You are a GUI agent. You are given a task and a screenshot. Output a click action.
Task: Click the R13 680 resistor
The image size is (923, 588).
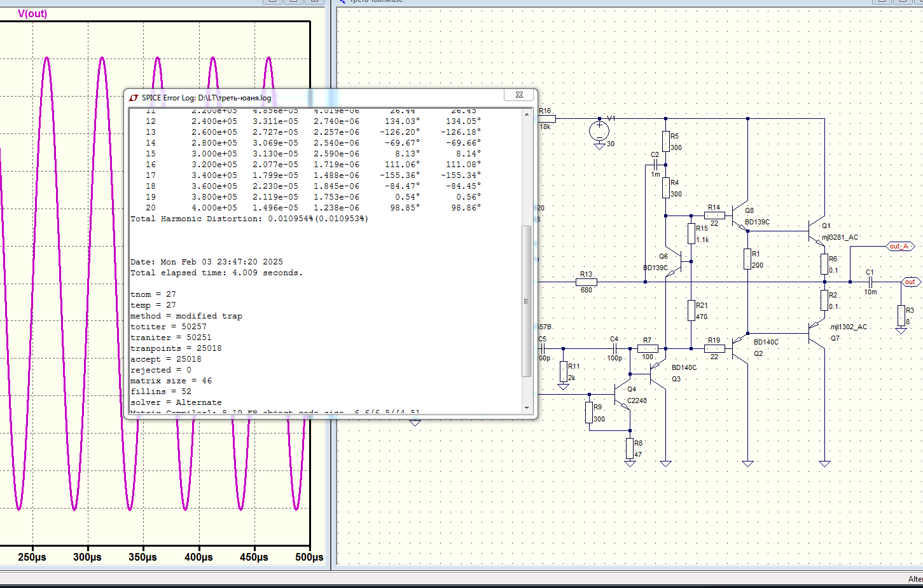[586, 282]
